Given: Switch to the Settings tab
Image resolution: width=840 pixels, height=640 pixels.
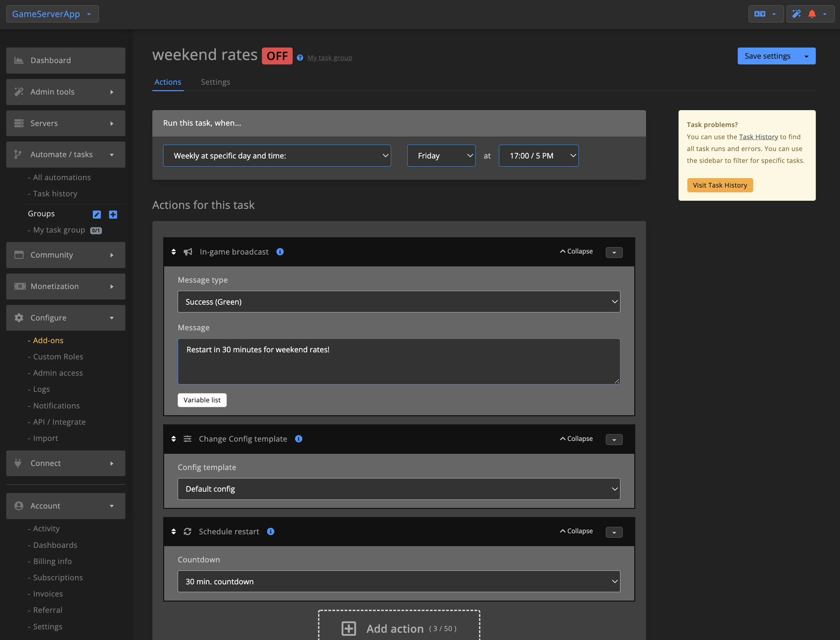Looking at the screenshot, I should [x=215, y=82].
